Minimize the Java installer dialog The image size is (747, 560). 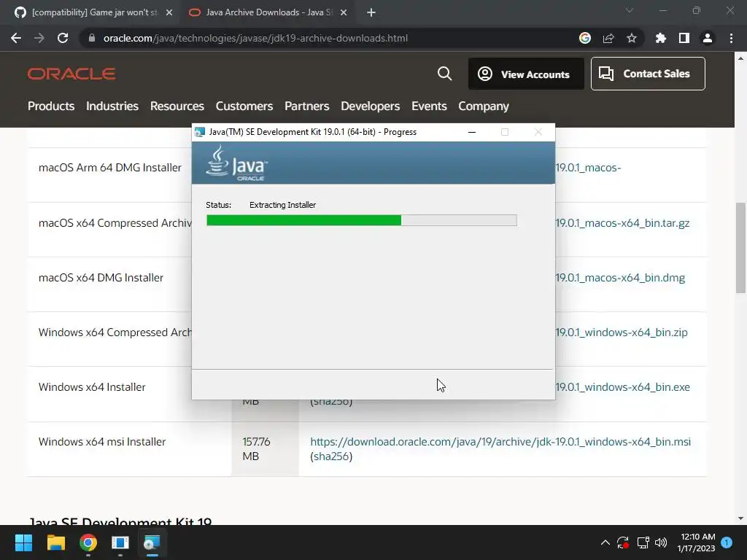pyautogui.click(x=472, y=132)
